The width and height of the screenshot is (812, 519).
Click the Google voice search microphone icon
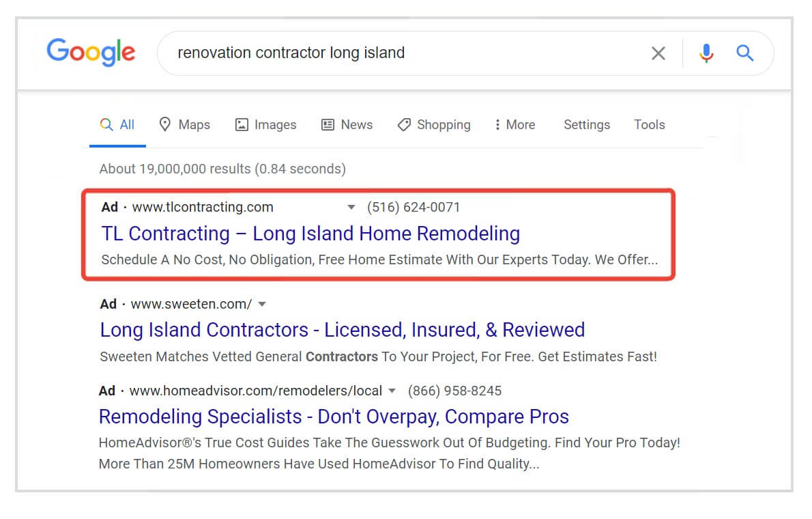706,53
